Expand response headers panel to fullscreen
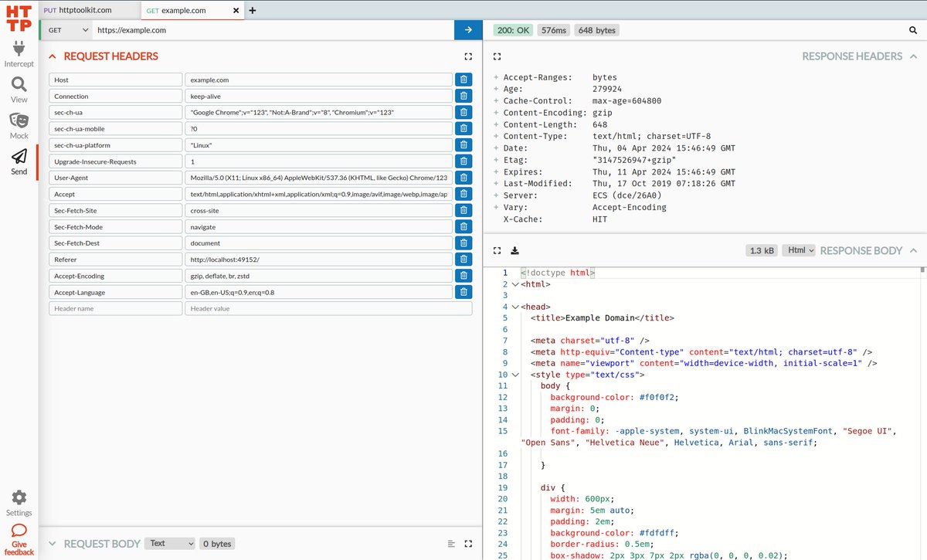927x560 pixels. point(497,56)
